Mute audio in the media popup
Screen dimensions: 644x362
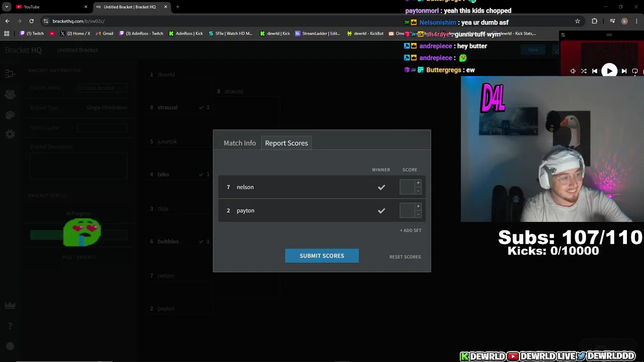[573, 71]
